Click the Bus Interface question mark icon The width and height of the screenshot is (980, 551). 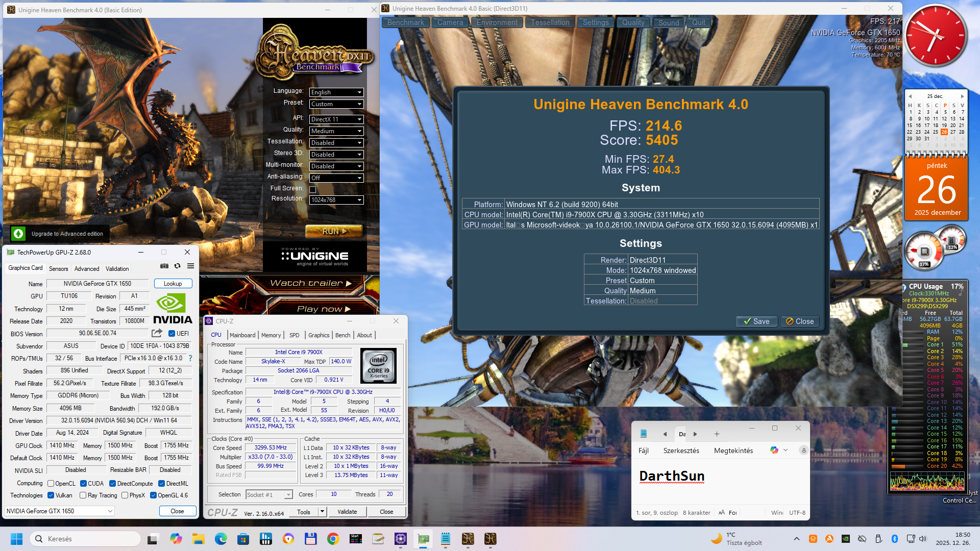[x=190, y=358]
